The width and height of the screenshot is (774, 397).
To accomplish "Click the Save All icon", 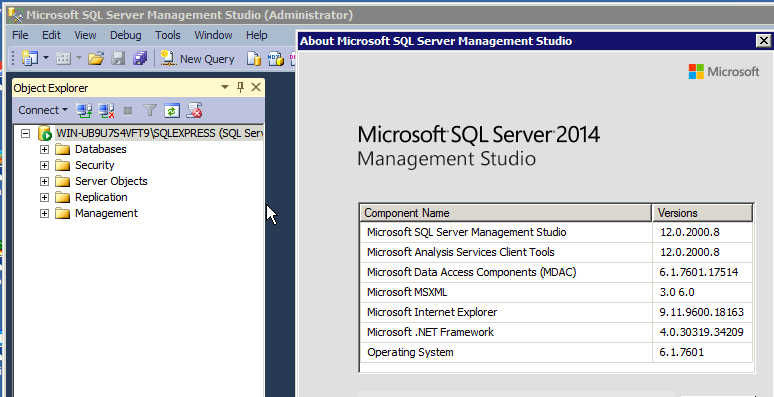I will 140,59.
